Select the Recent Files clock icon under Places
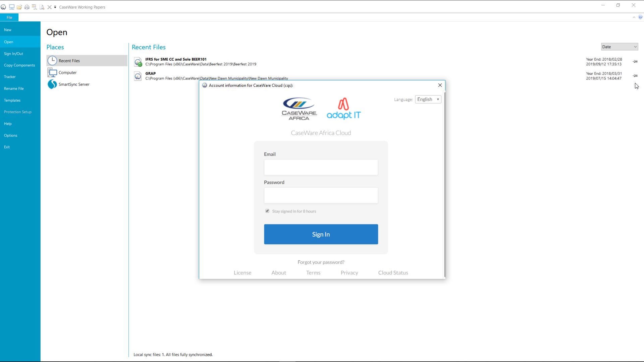This screenshot has height=362, width=644. point(53,61)
